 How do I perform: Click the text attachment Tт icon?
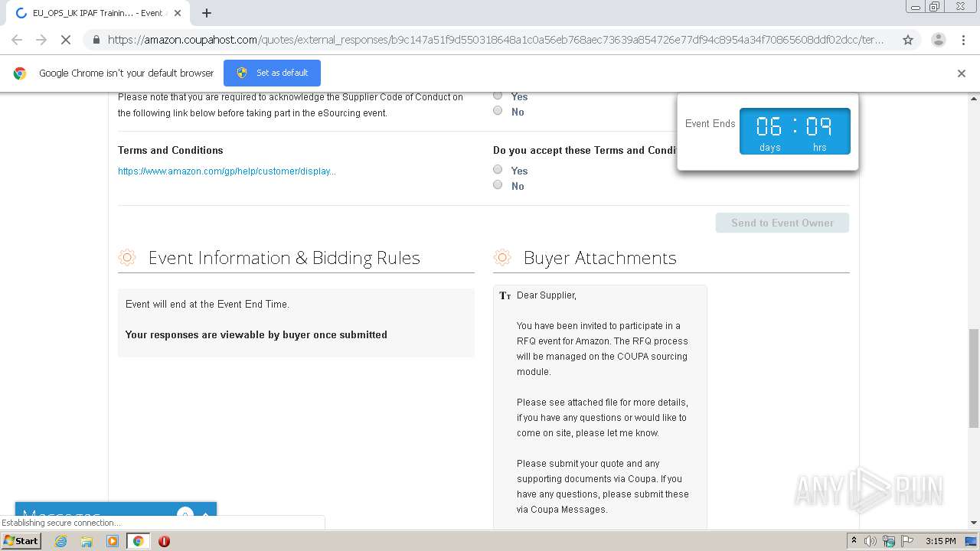[505, 295]
